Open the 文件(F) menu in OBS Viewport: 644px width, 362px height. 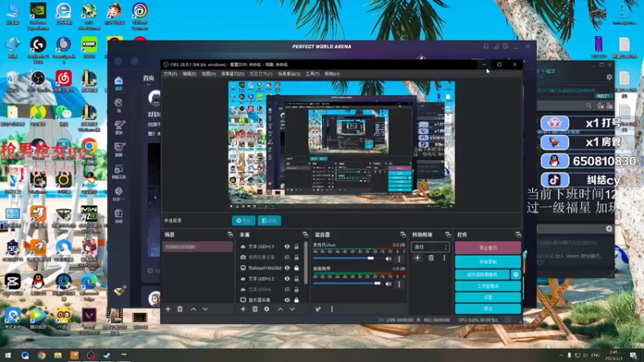coord(170,74)
